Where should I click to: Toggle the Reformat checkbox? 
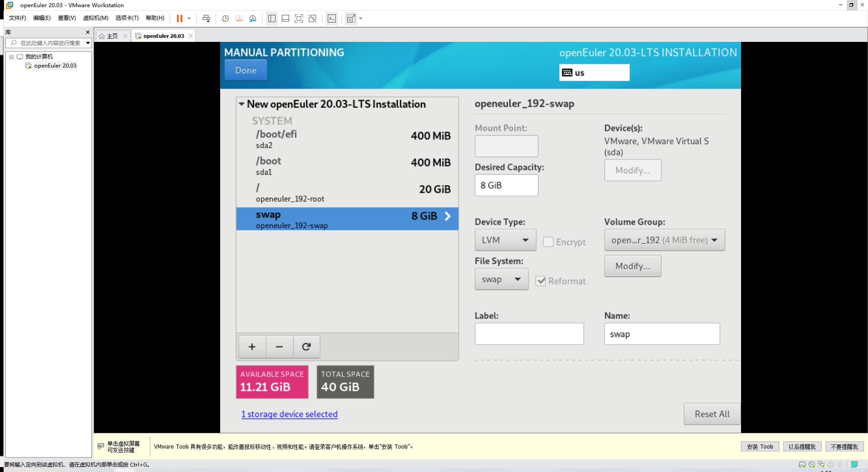coord(541,281)
